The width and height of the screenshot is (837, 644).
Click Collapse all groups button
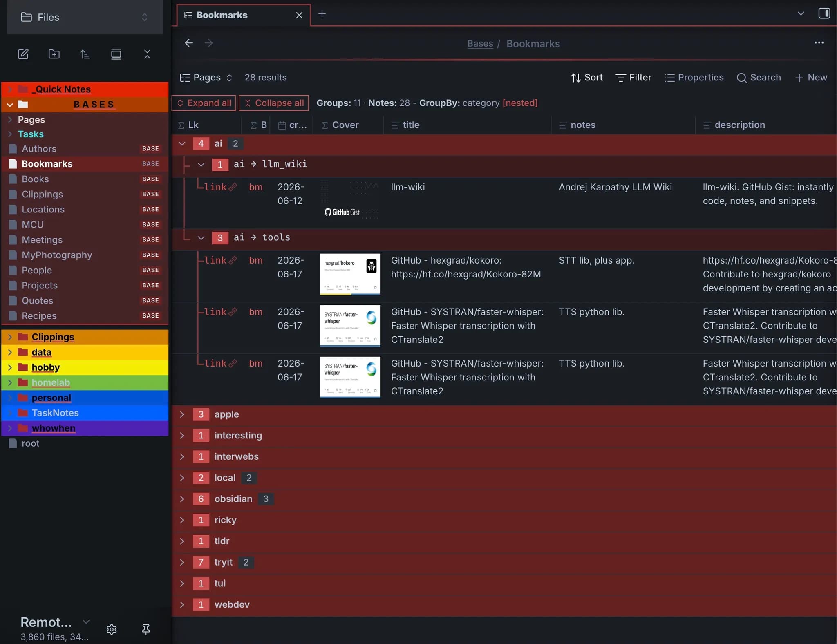point(274,103)
